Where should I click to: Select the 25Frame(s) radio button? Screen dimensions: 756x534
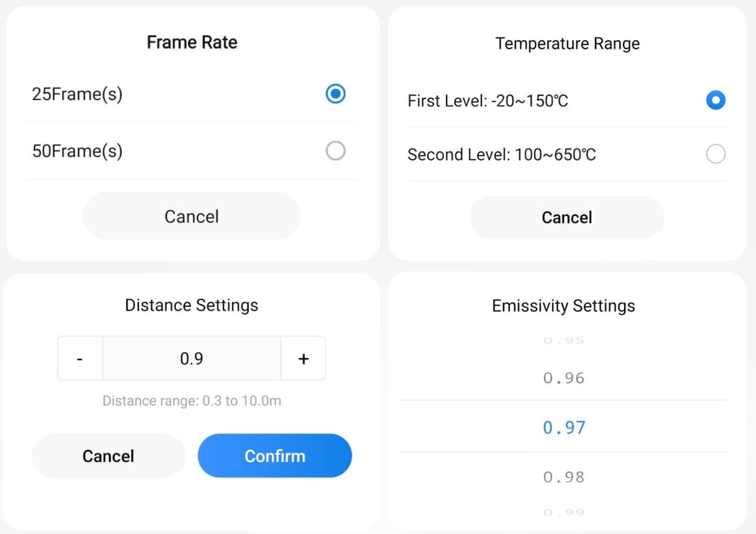tap(335, 94)
